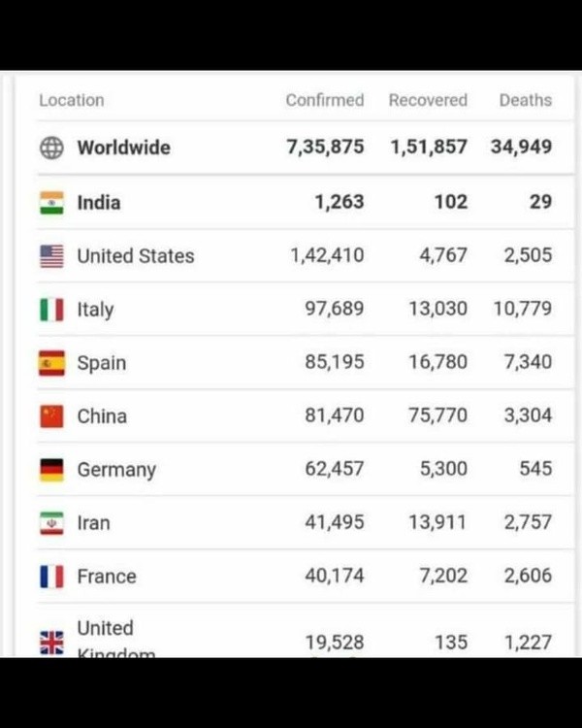Click the Germany flag icon
582x728 pixels.
click(51, 470)
